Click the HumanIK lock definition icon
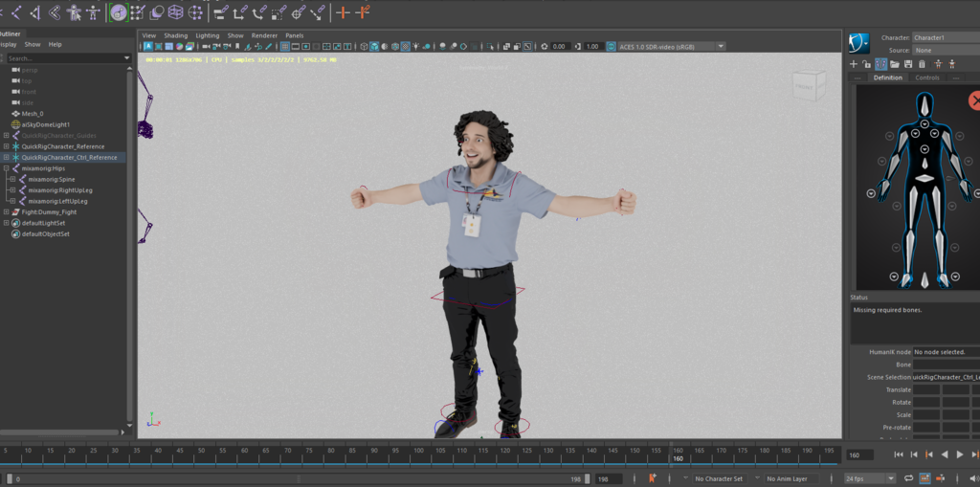Screen dimensions: 980x487 coord(866,64)
